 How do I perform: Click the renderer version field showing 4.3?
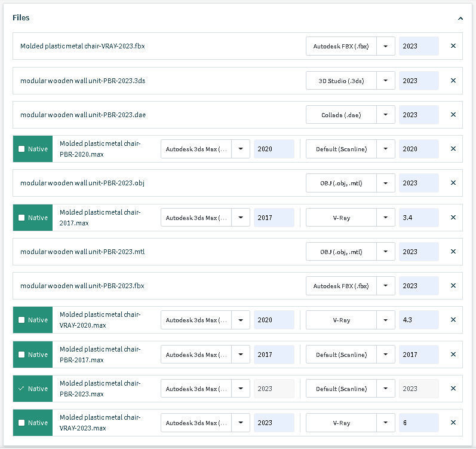tap(419, 320)
